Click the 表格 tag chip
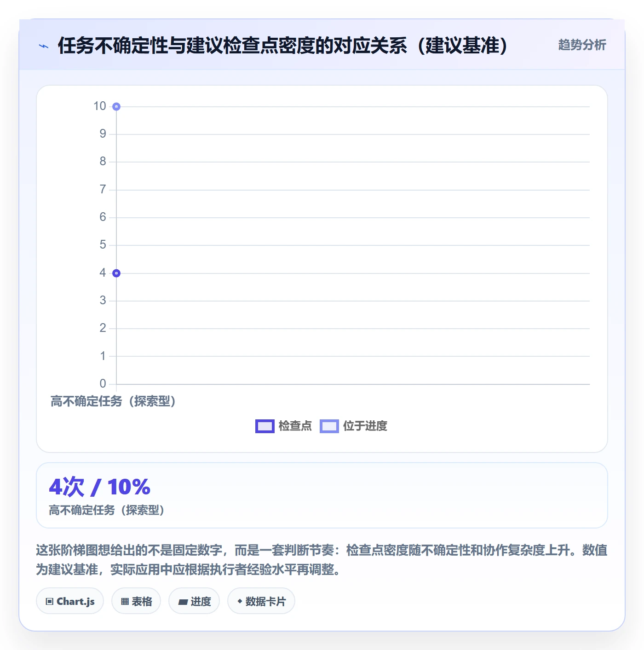This screenshot has width=644, height=650. (136, 601)
